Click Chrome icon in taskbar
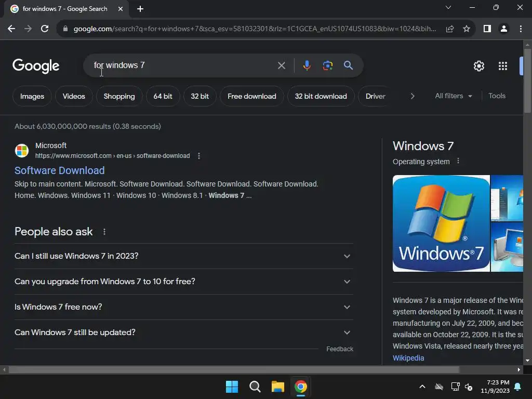This screenshot has height=399, width=532. 301,387
